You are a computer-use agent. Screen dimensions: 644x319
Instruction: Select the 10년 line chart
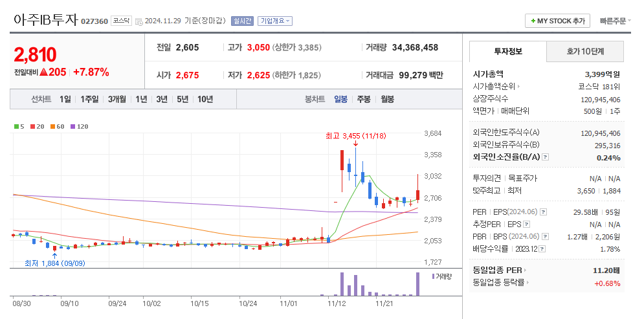pos(205,100)
